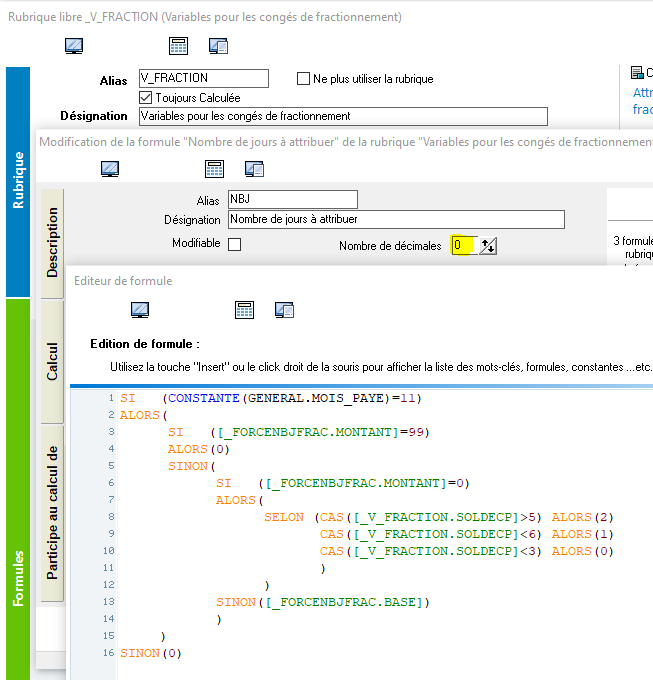Uncheck the 'Toujours Calculée' checkbox
653x680 pixels.
pyautogui.click(x=146, y=97)
